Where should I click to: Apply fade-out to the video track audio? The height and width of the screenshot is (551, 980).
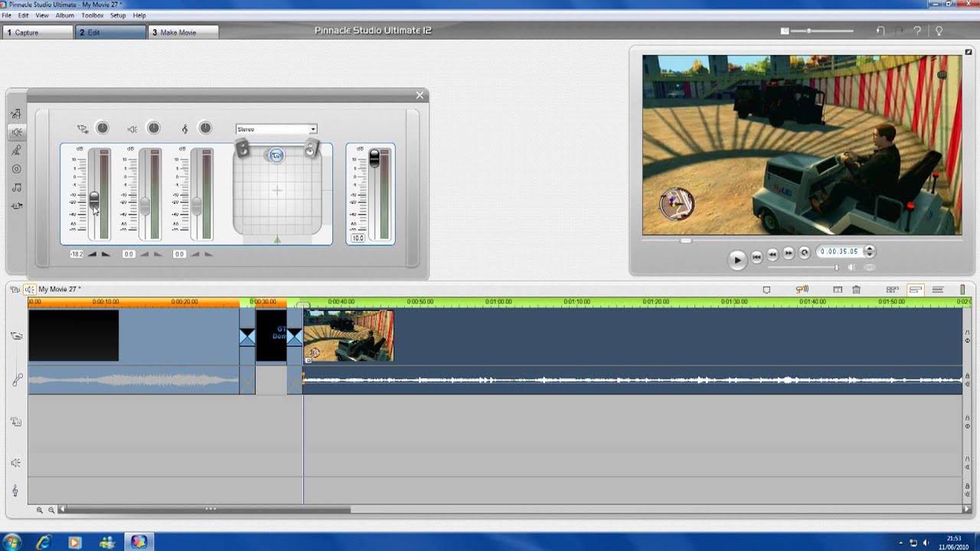pyautogui.click(x=106, y=254)
